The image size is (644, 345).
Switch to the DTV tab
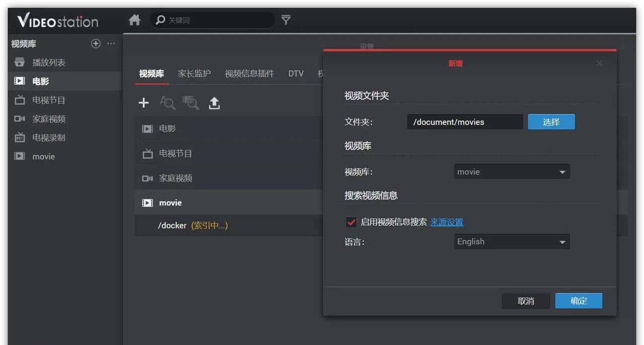click(296, 73)
